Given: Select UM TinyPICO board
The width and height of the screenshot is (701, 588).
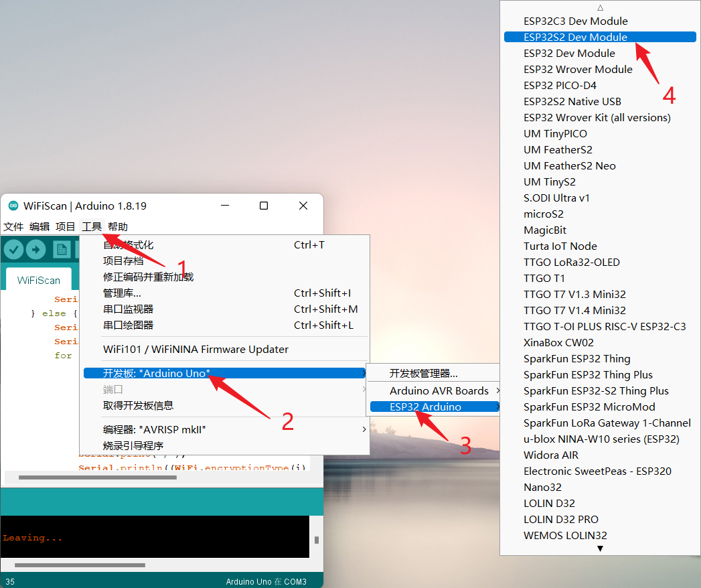Looking at the screenshot, I should pos(600,134).
